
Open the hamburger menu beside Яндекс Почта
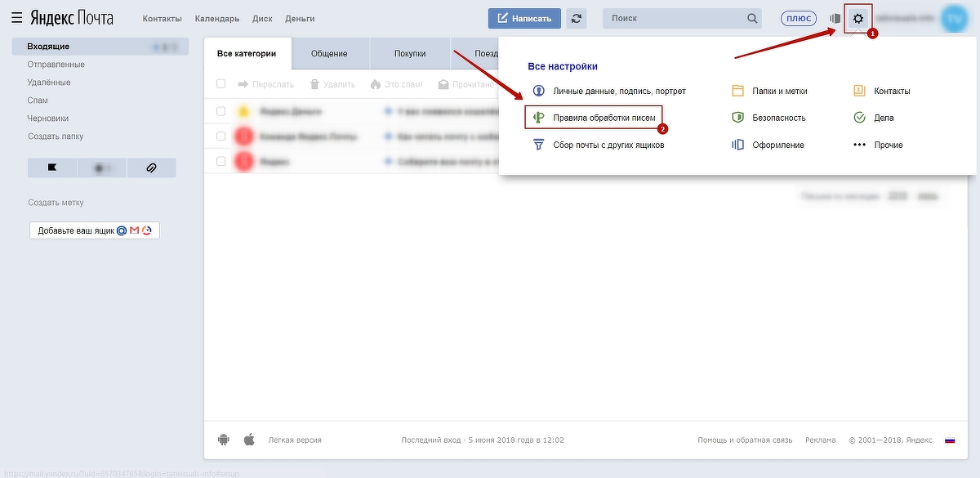click(16, 18)
